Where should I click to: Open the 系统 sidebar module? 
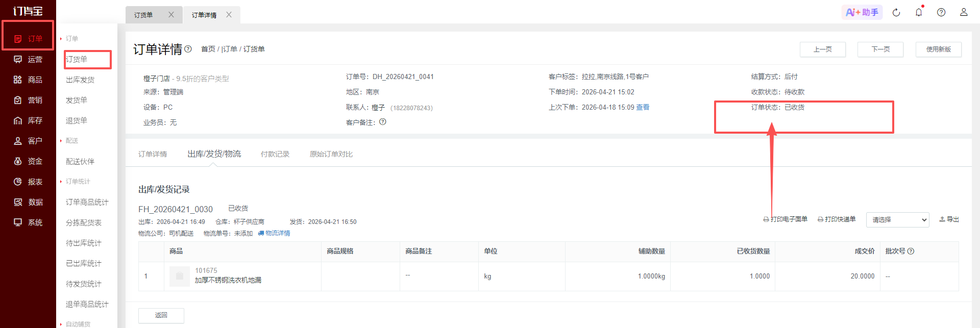point(28,222)
